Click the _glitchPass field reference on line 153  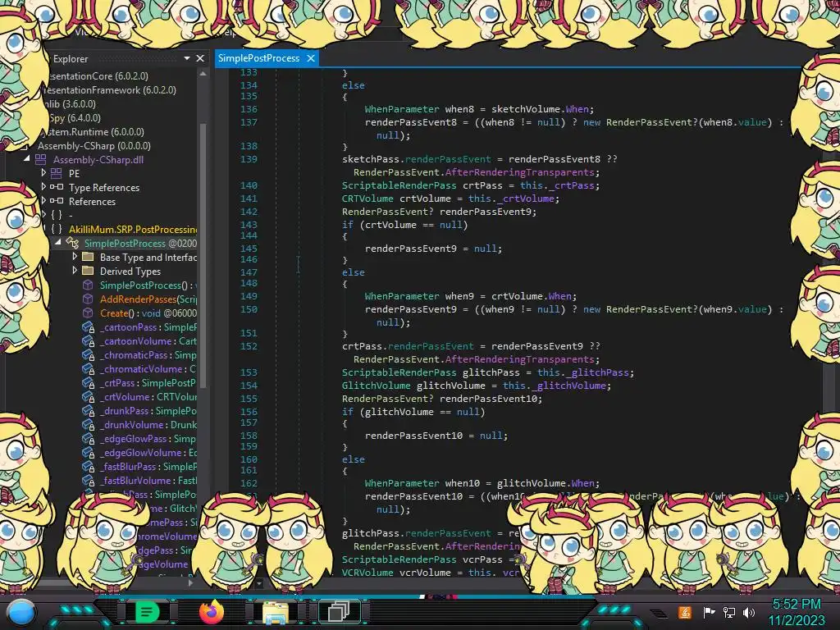click(597, 372)
